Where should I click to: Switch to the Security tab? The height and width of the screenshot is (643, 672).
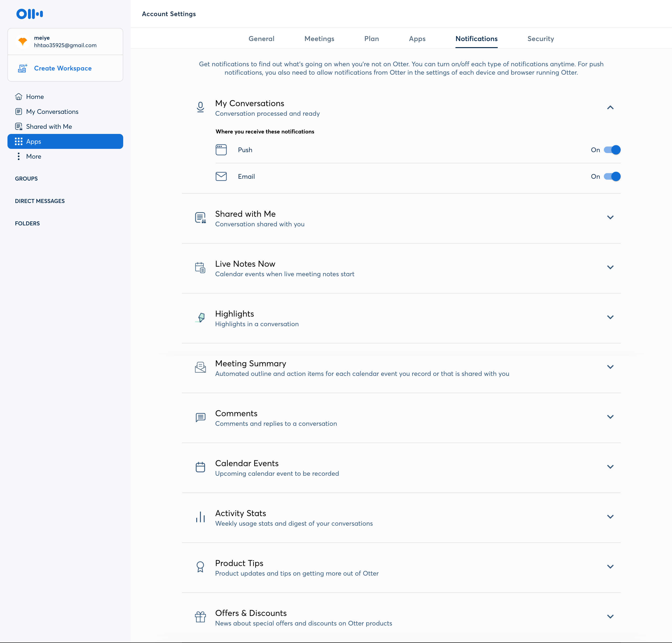[541, 39]
